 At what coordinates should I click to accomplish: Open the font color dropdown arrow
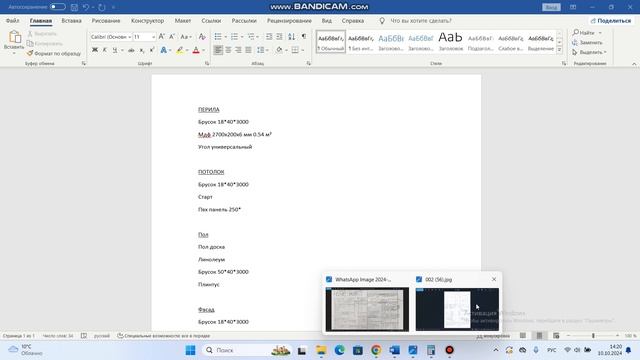pos(203,50)
